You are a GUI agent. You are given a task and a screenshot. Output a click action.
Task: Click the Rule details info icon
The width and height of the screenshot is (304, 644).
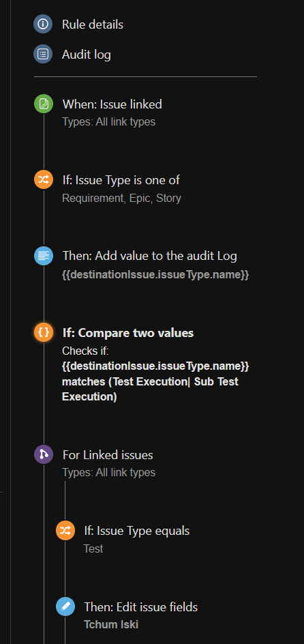click(x=43, y=24)
